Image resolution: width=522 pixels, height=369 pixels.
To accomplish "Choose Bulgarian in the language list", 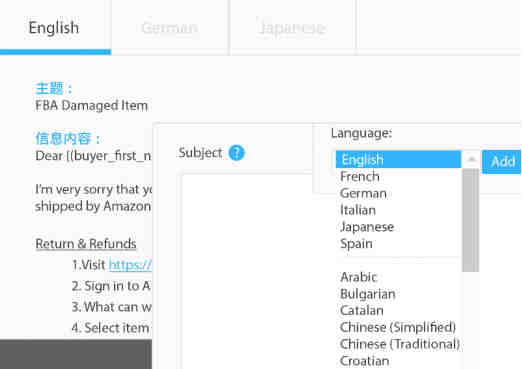I will 398,294.
